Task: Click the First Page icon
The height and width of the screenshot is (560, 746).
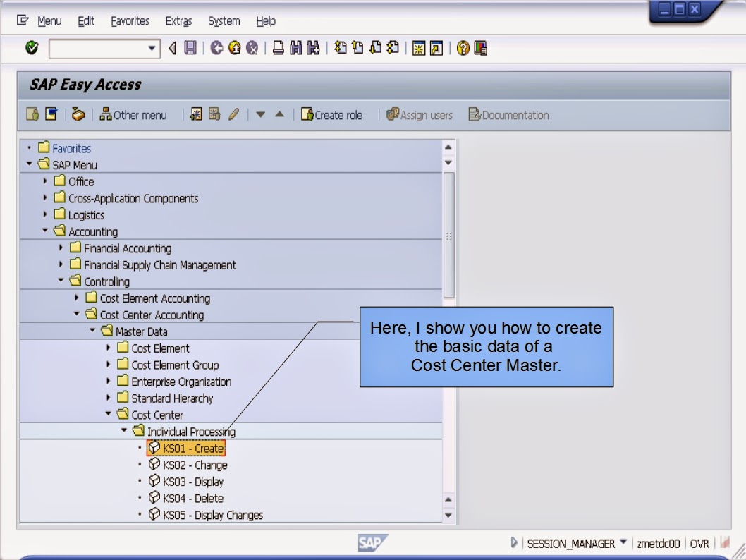Action: click(340, 48)
